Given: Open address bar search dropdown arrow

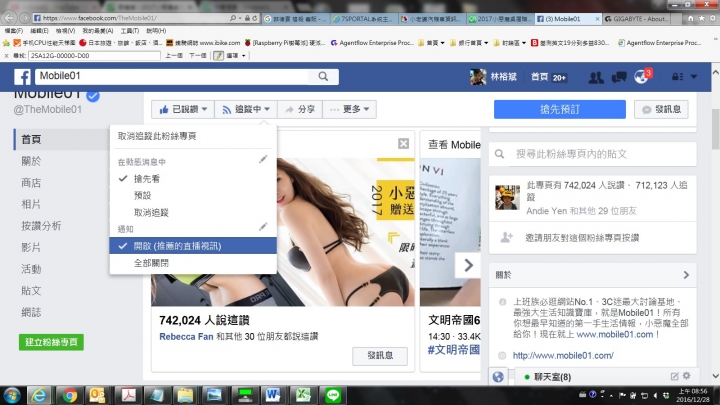Looking at the screenshot, I should (x=240, y=18).
